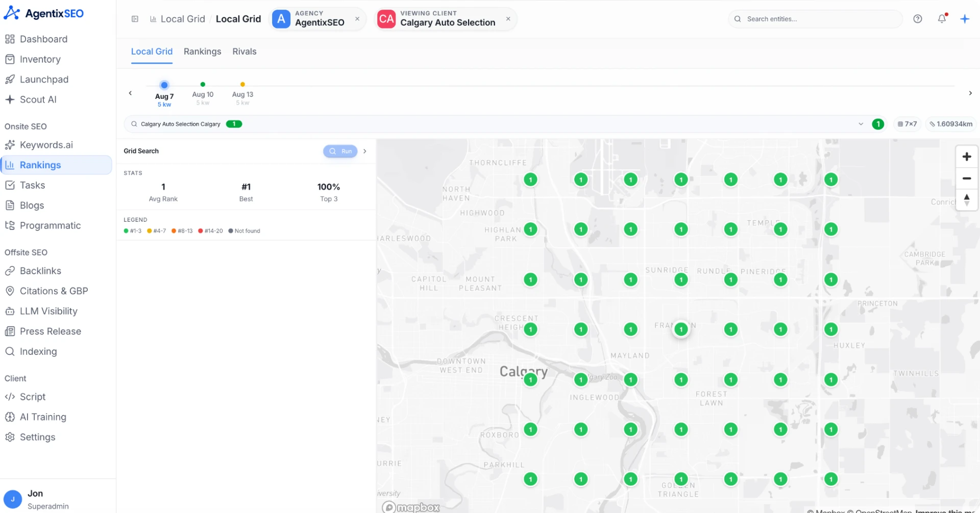Select the Aug 13 scan on timeline
Viewport: 980px width, 513px height.
click(x=242, y=93)
